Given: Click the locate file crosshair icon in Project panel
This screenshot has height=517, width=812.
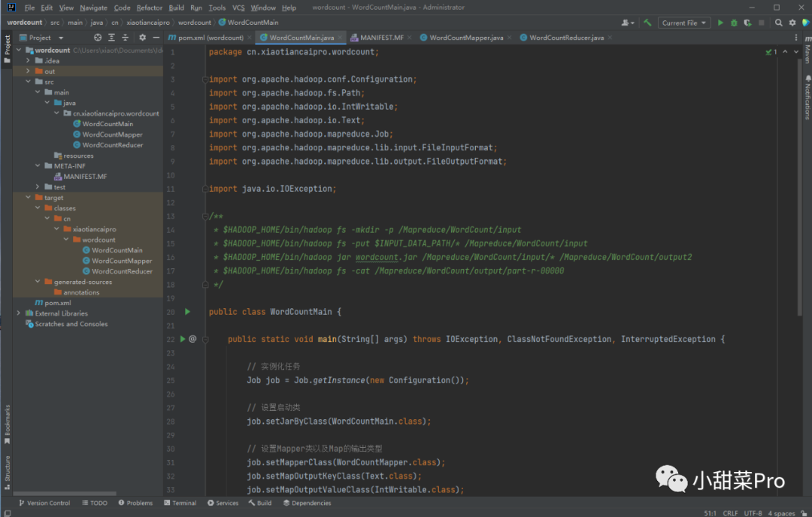Looking at the screenshot, I should click(x=98, y=38).
